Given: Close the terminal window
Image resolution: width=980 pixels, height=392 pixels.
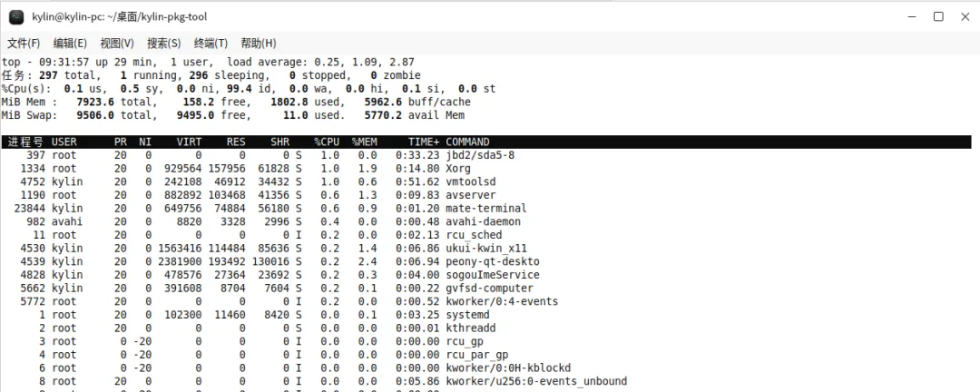Looking at the screenshot, I should 965,17.
